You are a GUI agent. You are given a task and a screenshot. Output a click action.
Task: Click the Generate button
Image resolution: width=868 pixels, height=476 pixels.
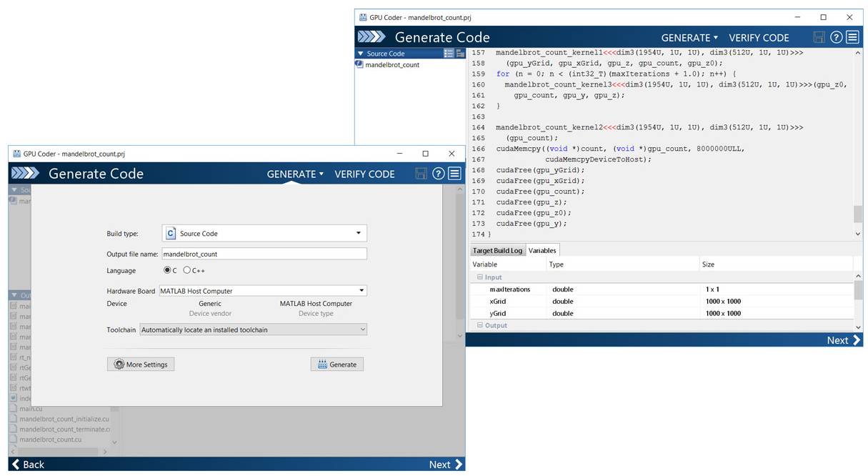click(x=337, y=365)
